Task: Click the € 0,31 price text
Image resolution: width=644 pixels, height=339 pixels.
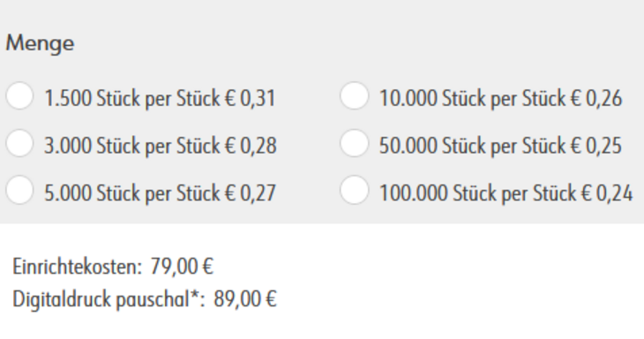Action: (x=251, y=99)
